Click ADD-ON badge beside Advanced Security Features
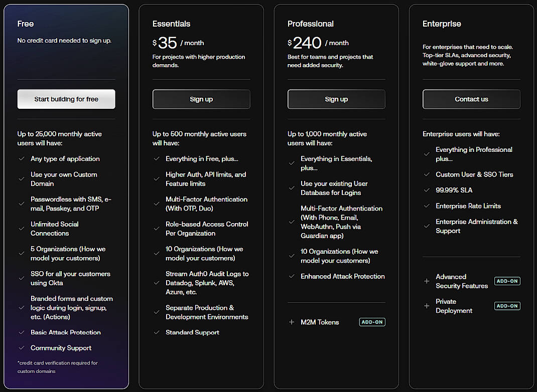The image size is (537, 392). pyautogui.click(x=507, y=281)
